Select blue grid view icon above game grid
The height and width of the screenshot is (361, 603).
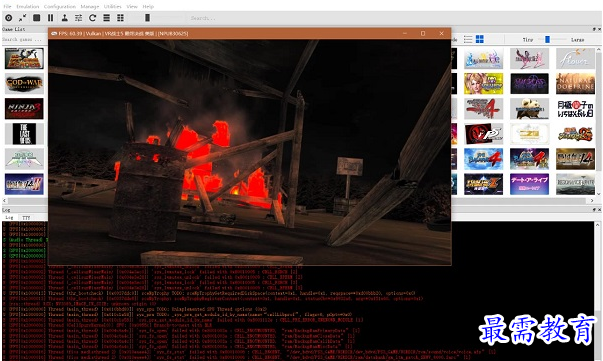(x=480, y=39)
